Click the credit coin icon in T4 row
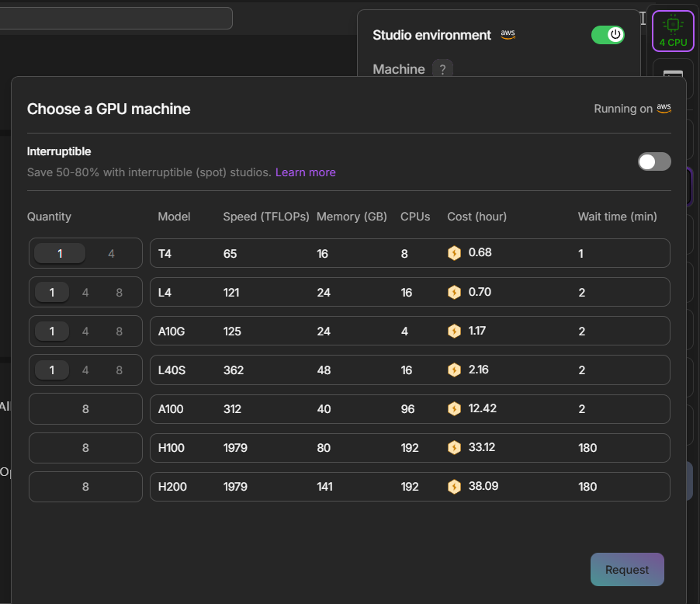 click(x=454, y=253)
